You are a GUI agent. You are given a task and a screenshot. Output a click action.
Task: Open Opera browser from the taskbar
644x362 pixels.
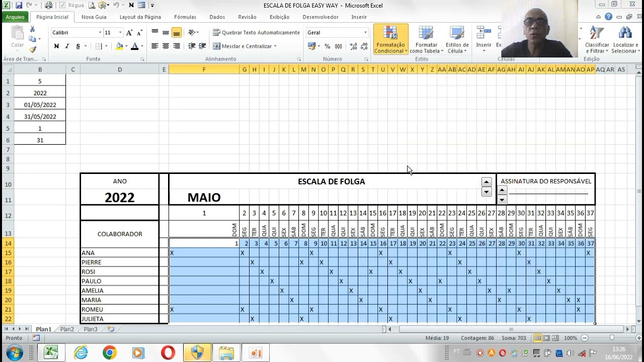(168, 352)
